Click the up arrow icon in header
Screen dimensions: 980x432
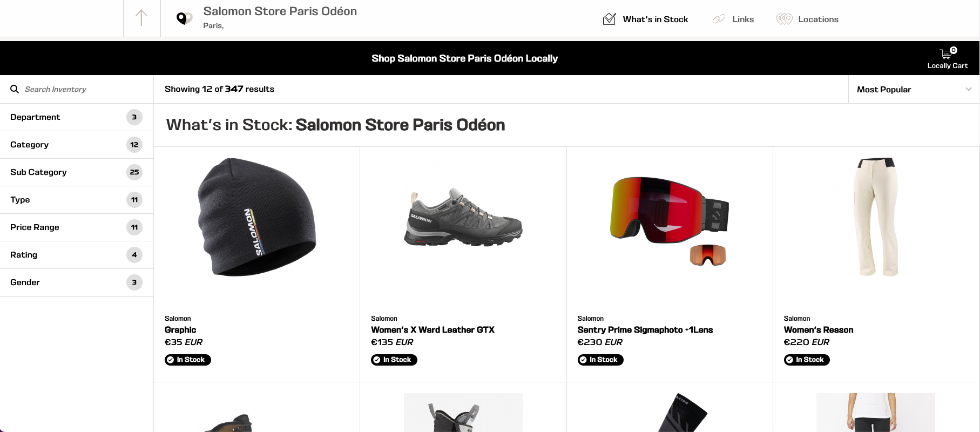click(x=141, y=18)
